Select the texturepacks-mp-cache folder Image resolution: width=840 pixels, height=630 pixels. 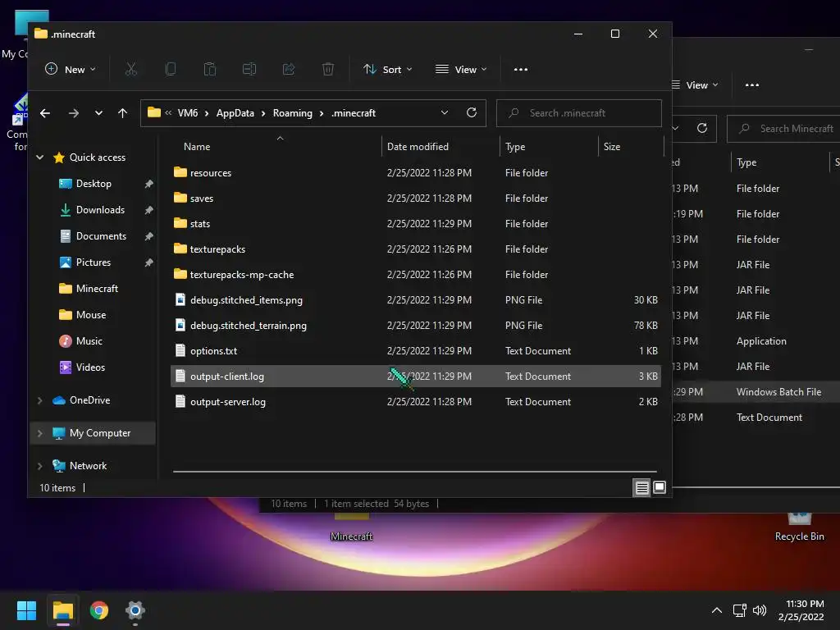click(416, 275)
